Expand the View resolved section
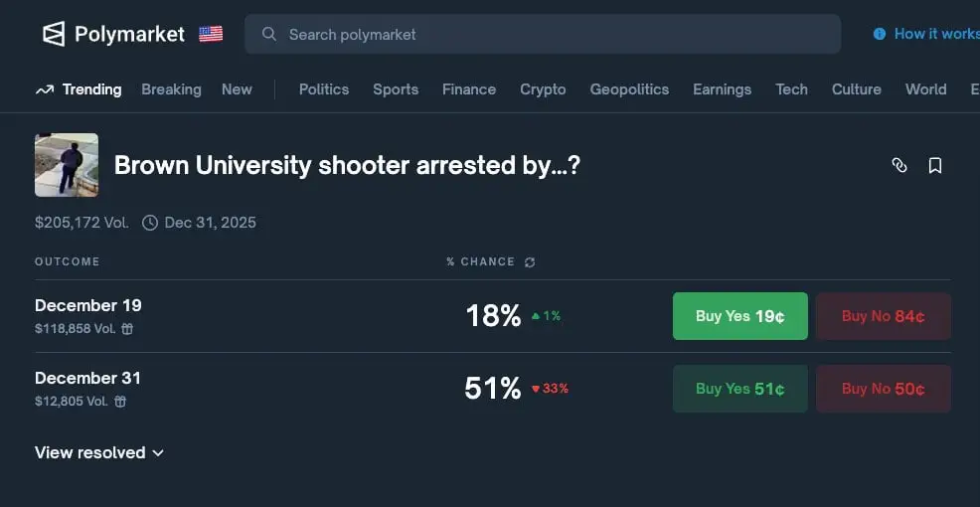980x507 pixels. pyautogui.click(x=99, y=452)
